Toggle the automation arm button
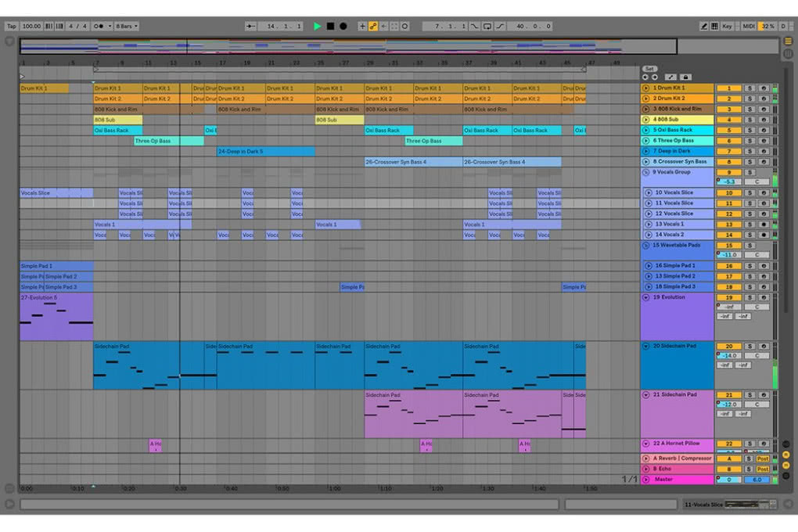Viewport: 798px width, 532px height. (373, 26)
